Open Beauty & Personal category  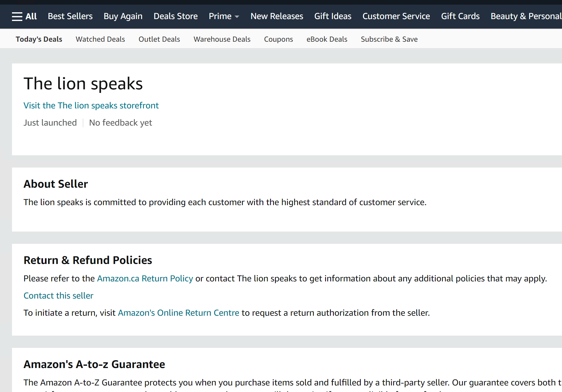(526, 16)
